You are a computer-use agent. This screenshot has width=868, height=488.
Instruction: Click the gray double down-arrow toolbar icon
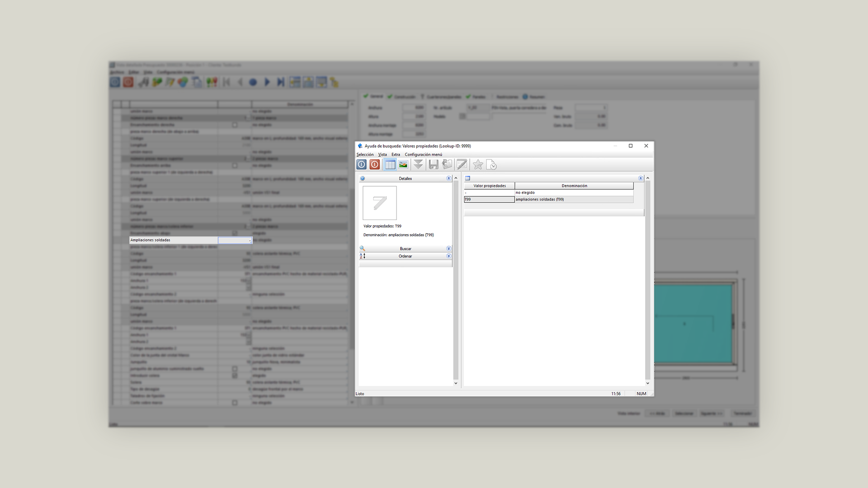pyautogui.click(x=418, y=165)
